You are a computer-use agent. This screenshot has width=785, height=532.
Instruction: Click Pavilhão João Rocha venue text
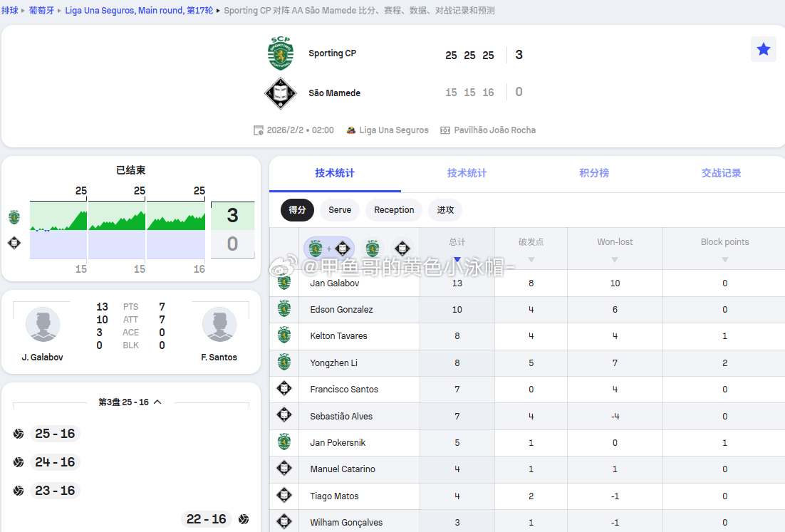tap(494, 130)
